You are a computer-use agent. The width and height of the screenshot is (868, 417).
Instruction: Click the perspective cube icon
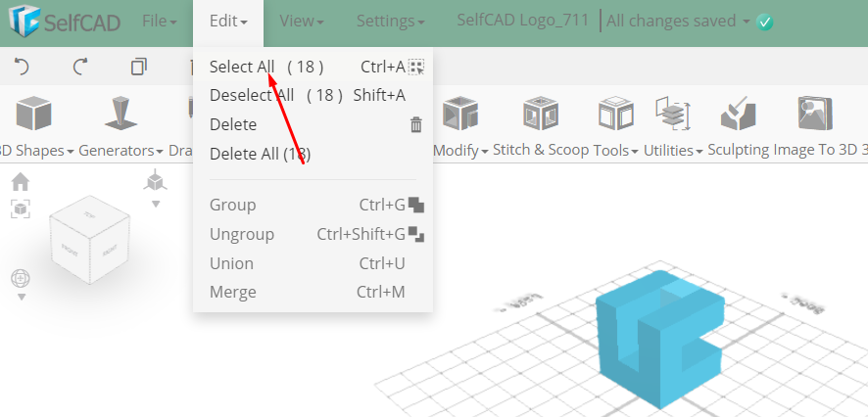pyautogui.click(x=155, y=180)
